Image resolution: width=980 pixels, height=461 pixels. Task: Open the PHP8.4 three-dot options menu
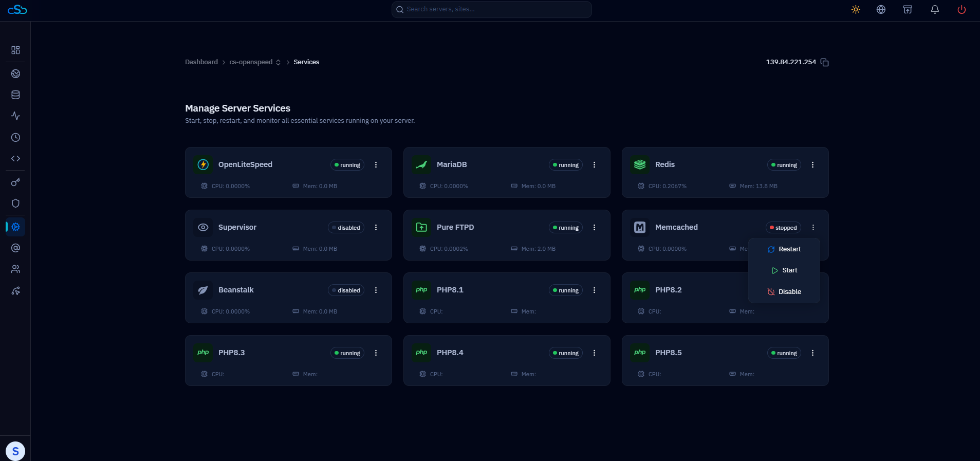pos(595,353)
